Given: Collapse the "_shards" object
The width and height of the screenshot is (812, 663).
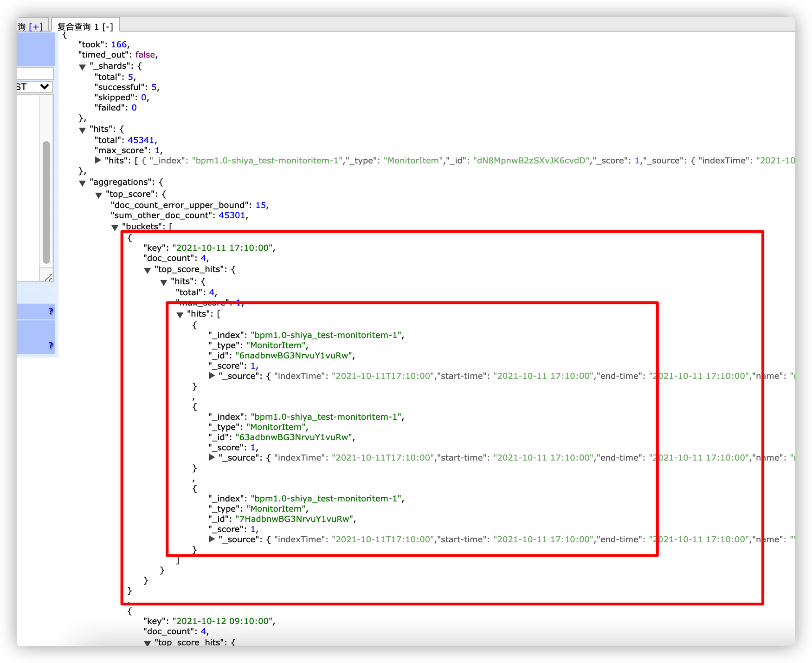Looking at the screenshot, I should point(83,67).
